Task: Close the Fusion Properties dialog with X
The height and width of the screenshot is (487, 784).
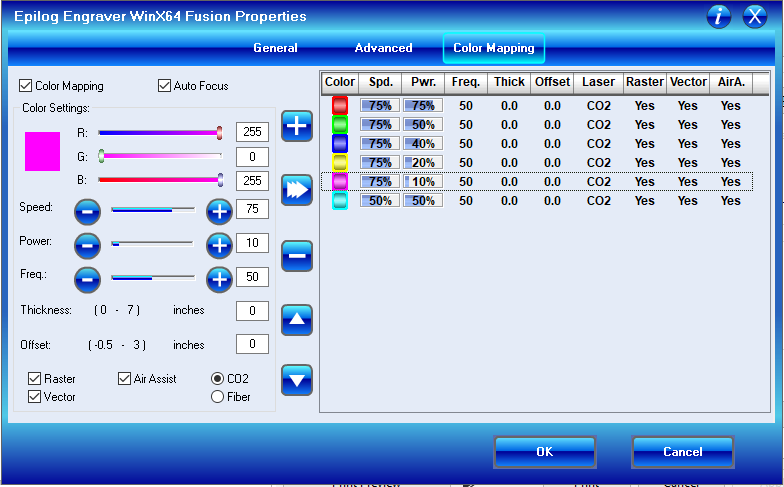Action: click(754, 16)
